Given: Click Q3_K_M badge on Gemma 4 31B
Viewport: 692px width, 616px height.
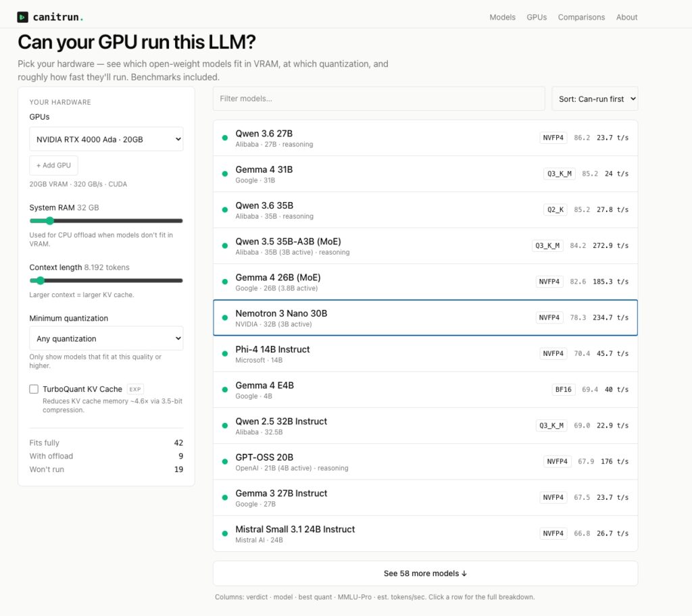Looking at the screenshot, I should click(559, 174).
